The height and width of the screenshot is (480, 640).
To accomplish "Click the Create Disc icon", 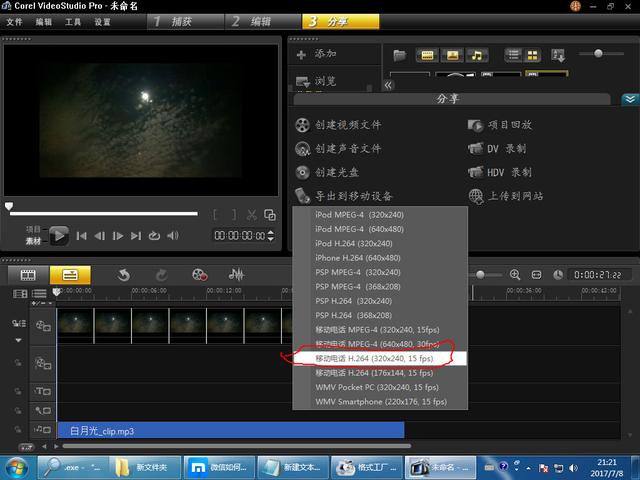I will pyautogui.click(x=303, y=172).
